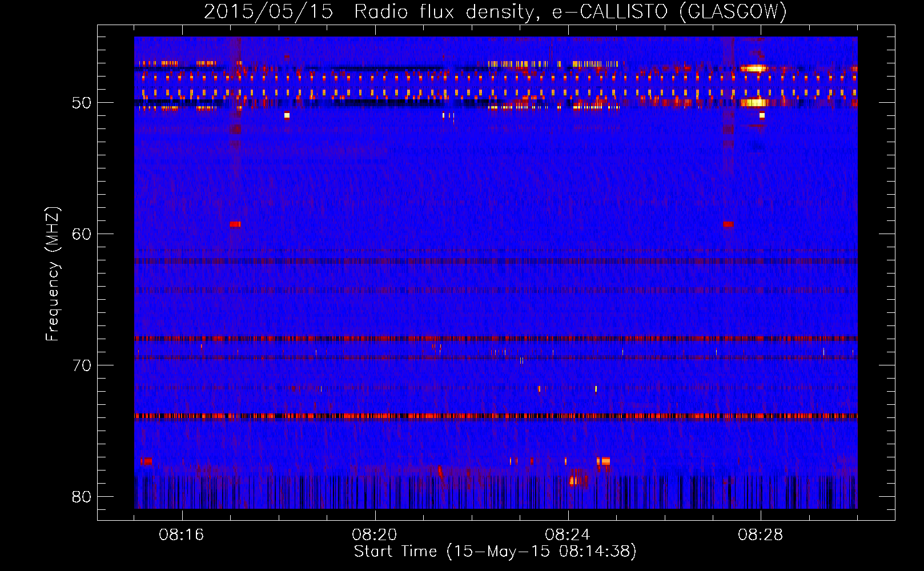This screenshot has width=924, height=571.
Task: Click the 50 frequency tick label
Action: click(x=82, y=103)
